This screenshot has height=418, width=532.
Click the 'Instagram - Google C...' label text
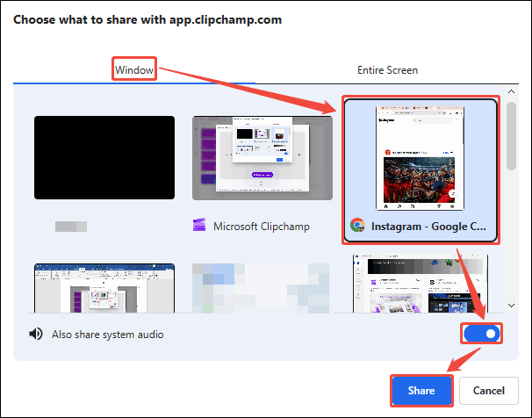coord(428,227)
